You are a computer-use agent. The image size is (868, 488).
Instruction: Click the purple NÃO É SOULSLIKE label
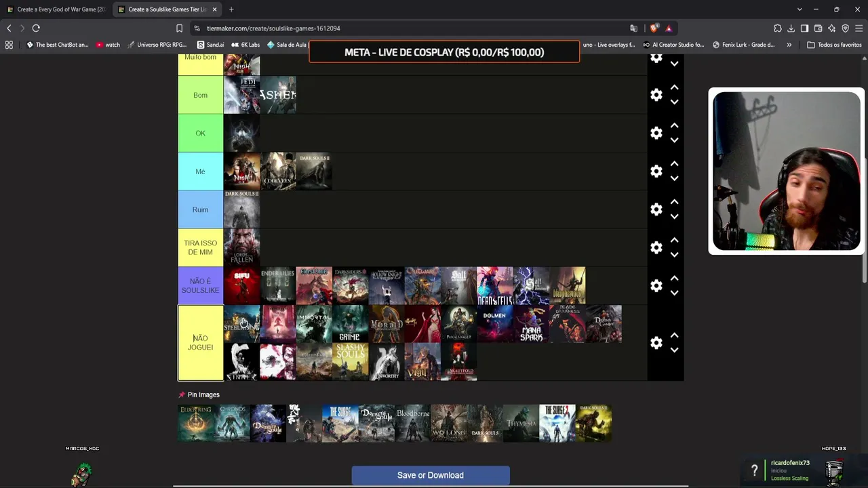pyautogui.click(x=200, y=286)
